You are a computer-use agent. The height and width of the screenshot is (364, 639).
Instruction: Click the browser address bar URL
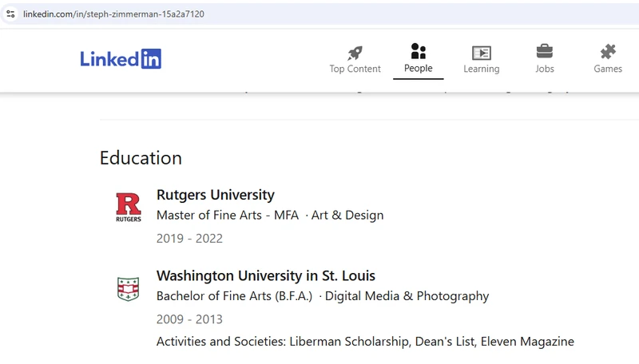[113, 14]
